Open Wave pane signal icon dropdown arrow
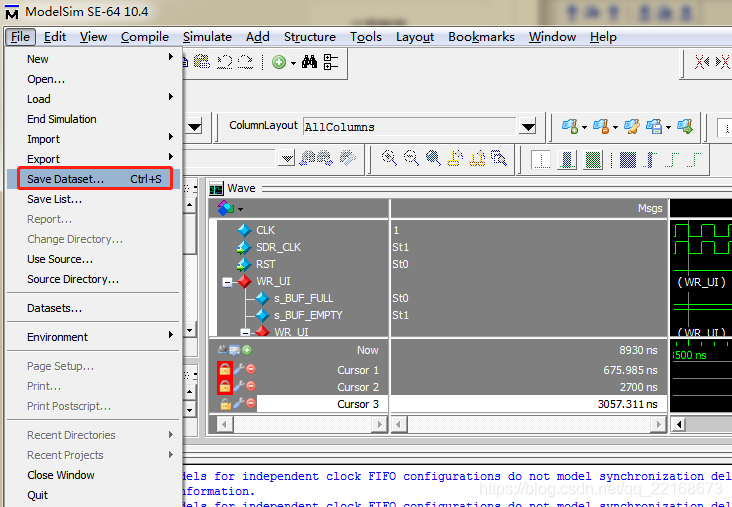The height and width of the screenshot is (507, 732). pyautogui.click(x=240, y=209)
